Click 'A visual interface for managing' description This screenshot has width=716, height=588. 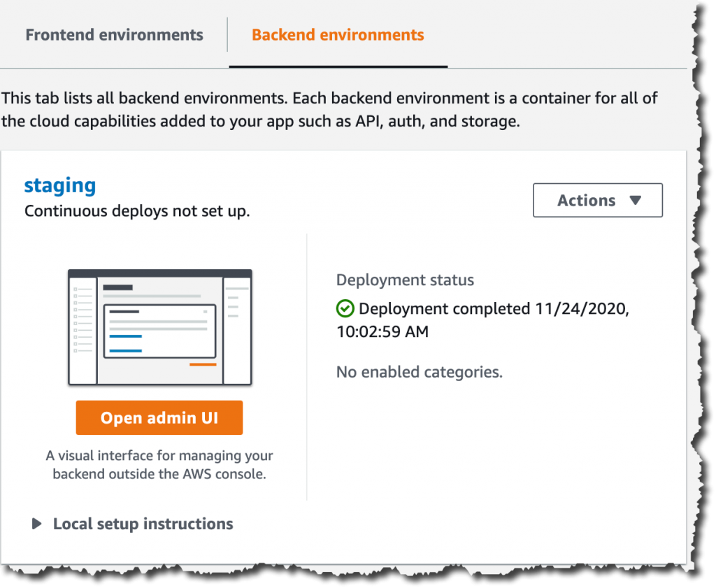tap(159, 465)
